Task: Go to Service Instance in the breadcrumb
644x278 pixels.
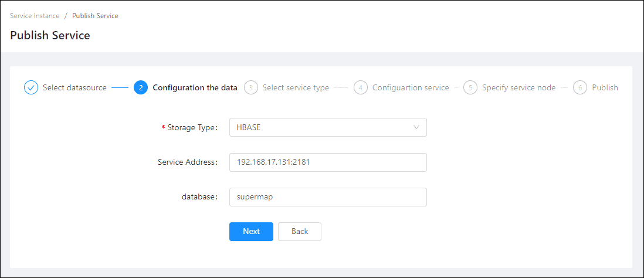Action: pyautogui.click(x=35, y=16)
